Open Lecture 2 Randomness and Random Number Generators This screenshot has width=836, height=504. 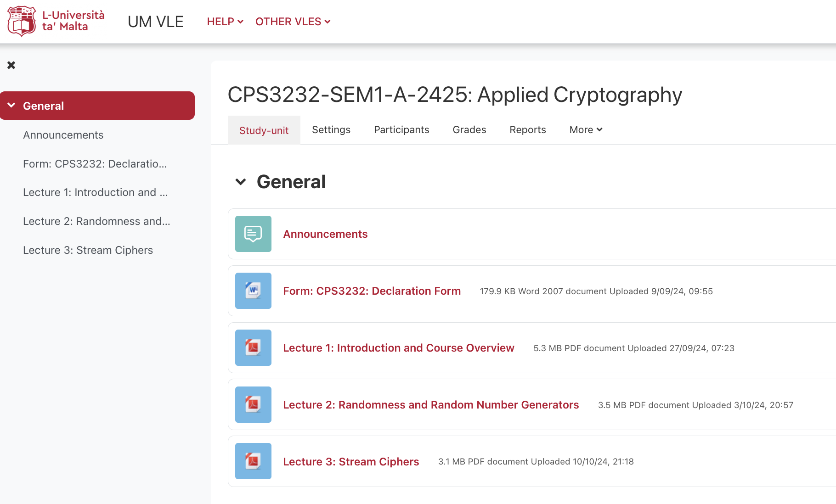click(x=430, y=405)
